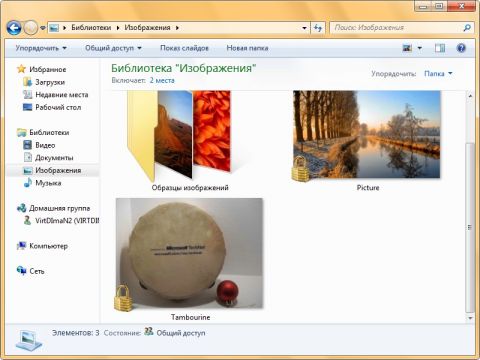Open Загрузки in the navigation pane
Image resolution: width=480 pixels, height=360 pixels.
click(x=50, y=82)
